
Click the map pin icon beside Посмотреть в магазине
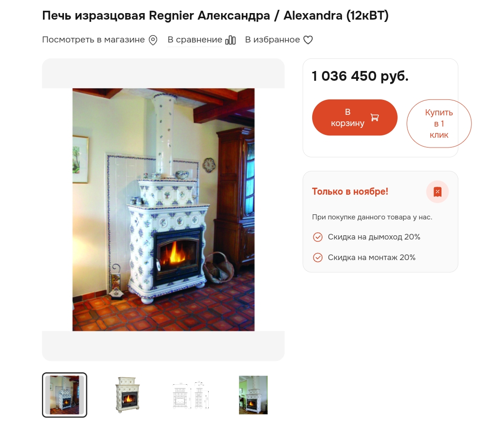153,40
